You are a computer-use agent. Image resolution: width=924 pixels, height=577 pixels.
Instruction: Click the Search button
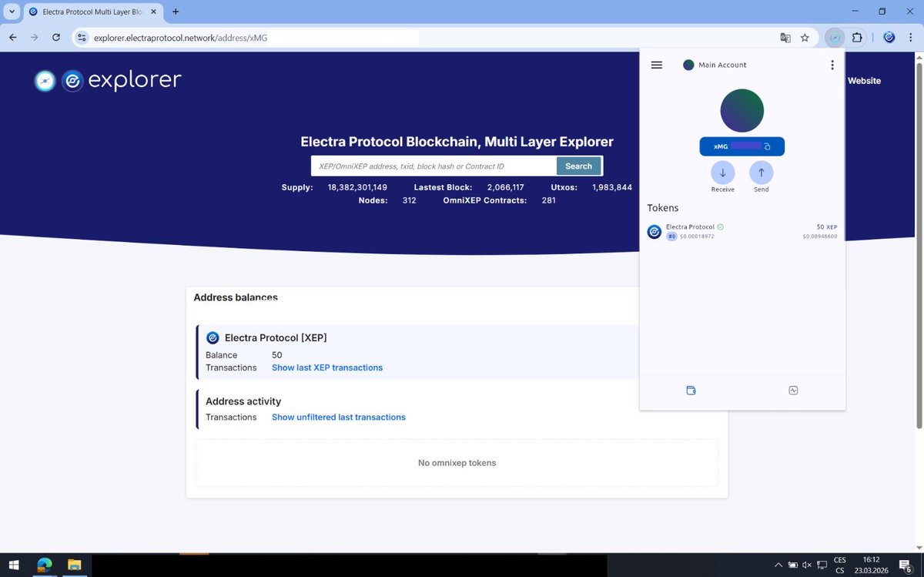[x=578, y=166]
